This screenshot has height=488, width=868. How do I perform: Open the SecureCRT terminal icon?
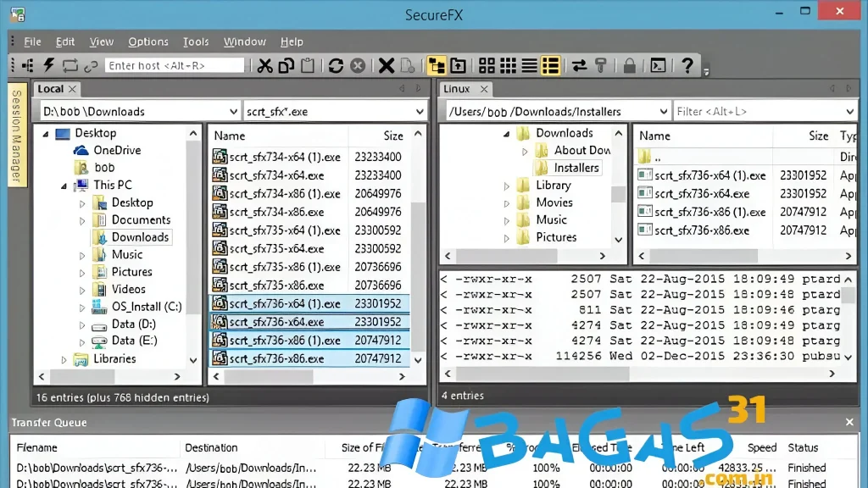pyautogui.click(x=658, y=66)
